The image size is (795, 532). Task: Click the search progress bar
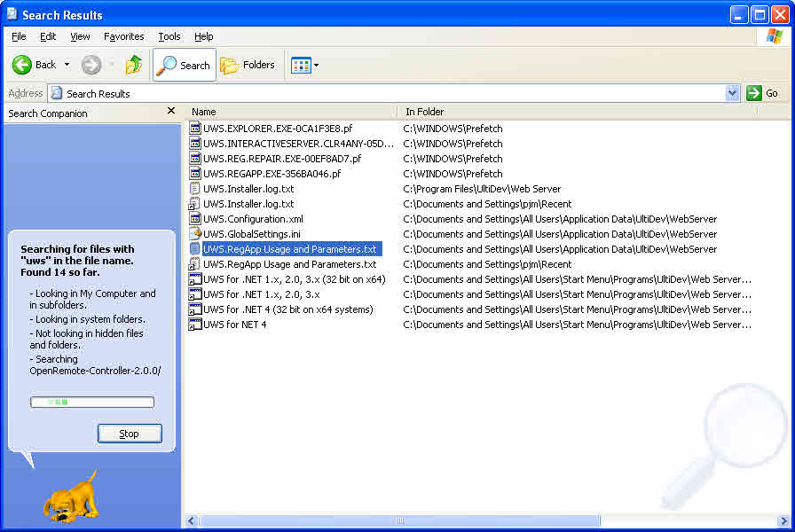[92, 403]
